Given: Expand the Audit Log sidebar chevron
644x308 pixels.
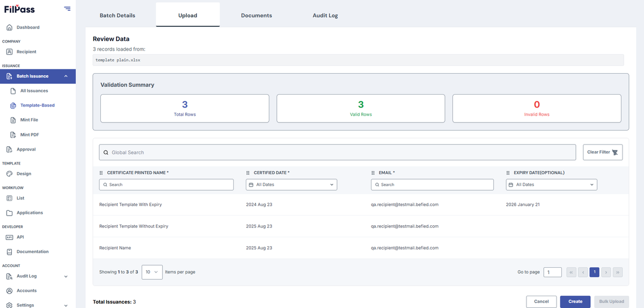Looking at the screenshot, I should click(65, 276).
